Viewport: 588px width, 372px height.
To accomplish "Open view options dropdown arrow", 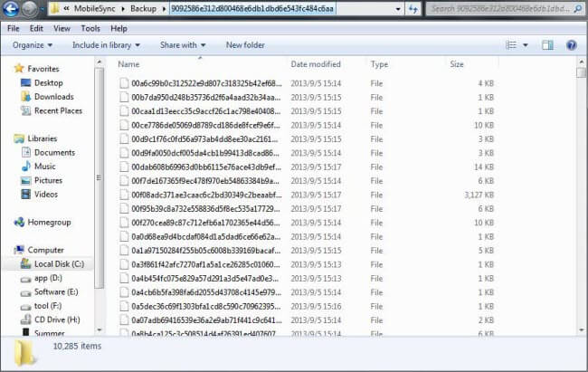I will click(526, 45).
